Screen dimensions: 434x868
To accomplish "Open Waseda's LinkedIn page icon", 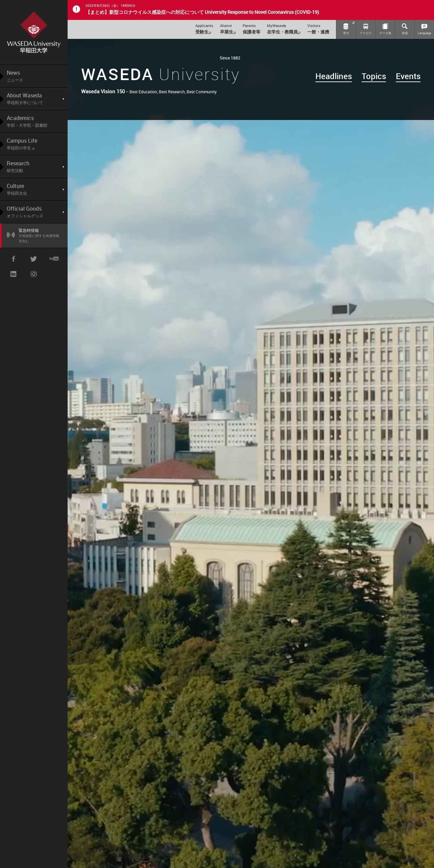I will (14, 274).
